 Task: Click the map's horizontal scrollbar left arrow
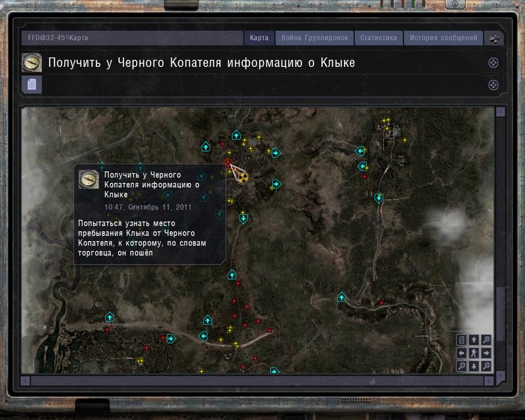pyautogui.click(x=26, y=381)
